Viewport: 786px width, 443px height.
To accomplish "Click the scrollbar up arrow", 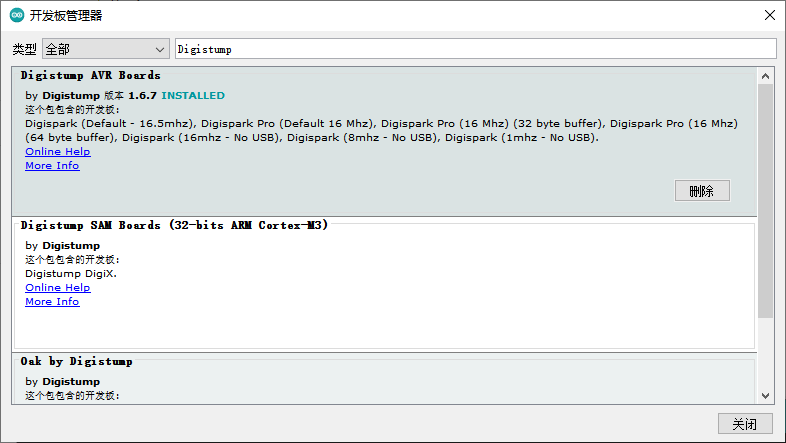I will click(x=765, y=76).
